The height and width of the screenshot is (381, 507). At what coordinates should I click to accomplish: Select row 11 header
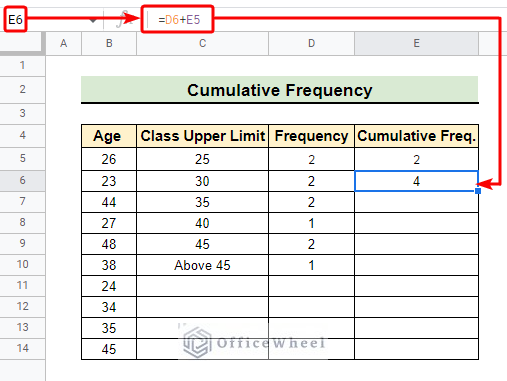point(22,285)
